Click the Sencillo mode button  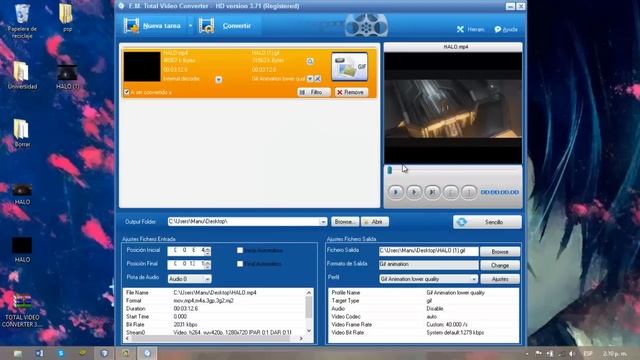coord(487,222)
